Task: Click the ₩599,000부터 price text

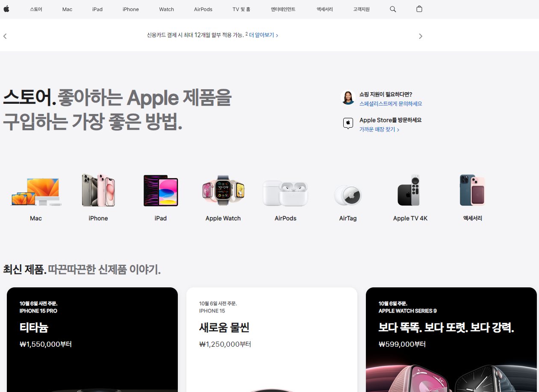Action: coord(402,344)
